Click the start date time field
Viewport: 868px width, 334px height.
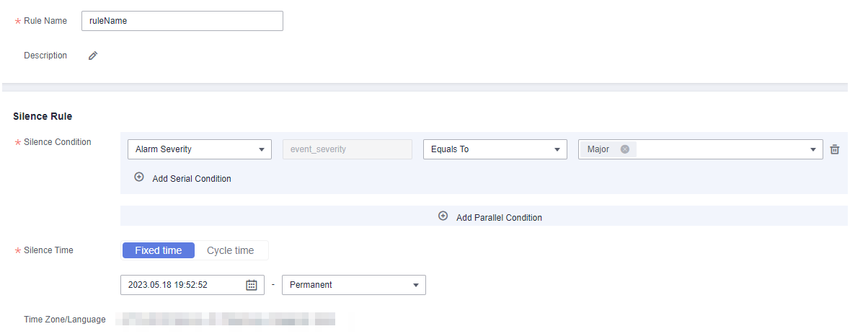192,285
